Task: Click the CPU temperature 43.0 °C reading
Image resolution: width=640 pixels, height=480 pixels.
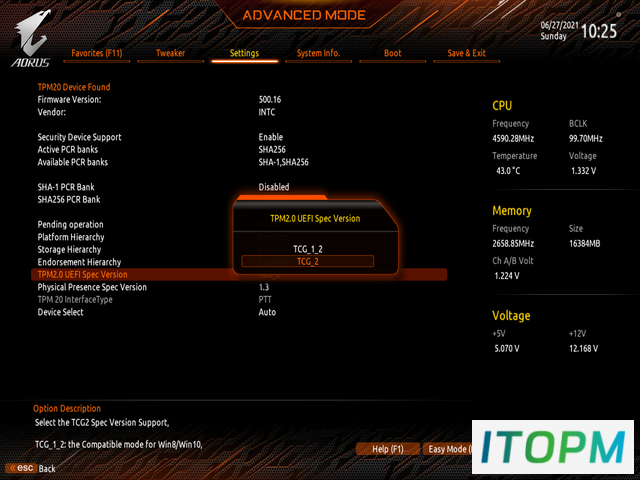Action: pos(508,171)
